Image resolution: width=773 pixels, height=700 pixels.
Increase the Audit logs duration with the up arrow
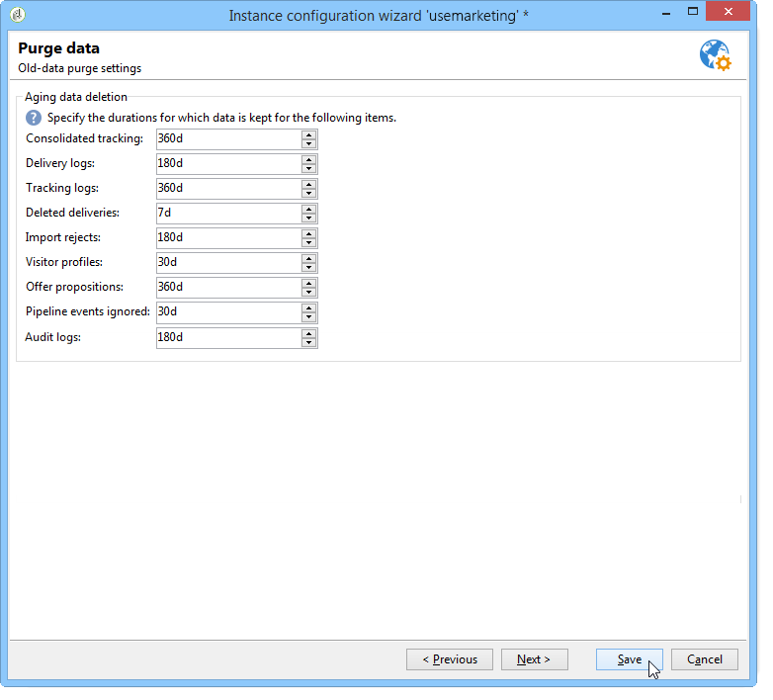coord(309,334)
